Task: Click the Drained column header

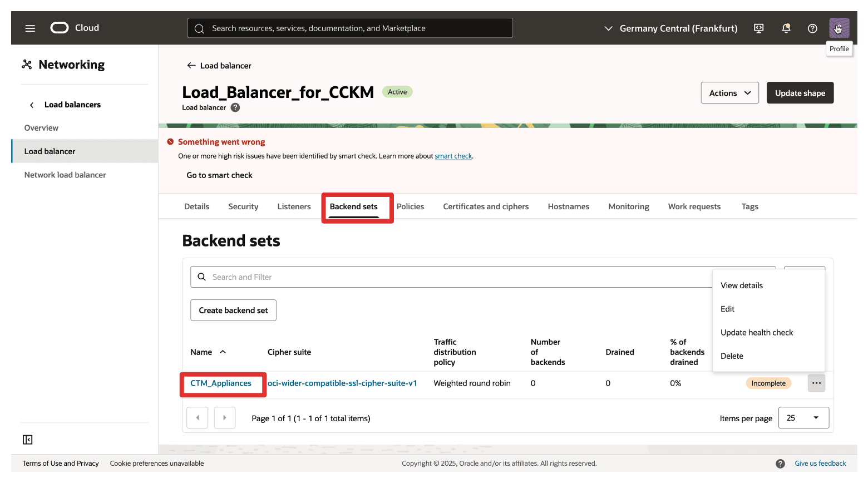Action: pos(620,352)
